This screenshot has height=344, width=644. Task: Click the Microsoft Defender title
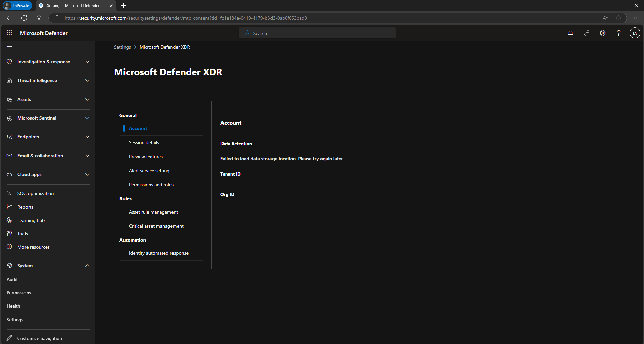pos(44,33)
